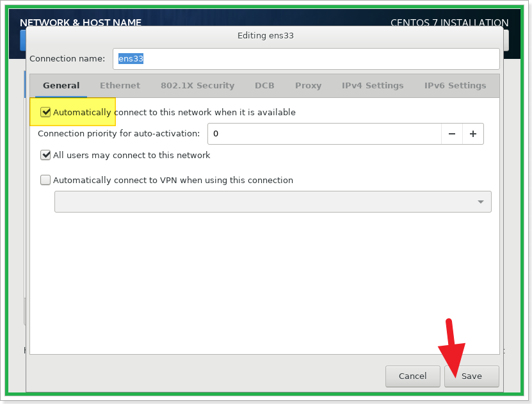
Task: Click the connection priority value field
Action: pyautogui.click(x=325, y=134)
